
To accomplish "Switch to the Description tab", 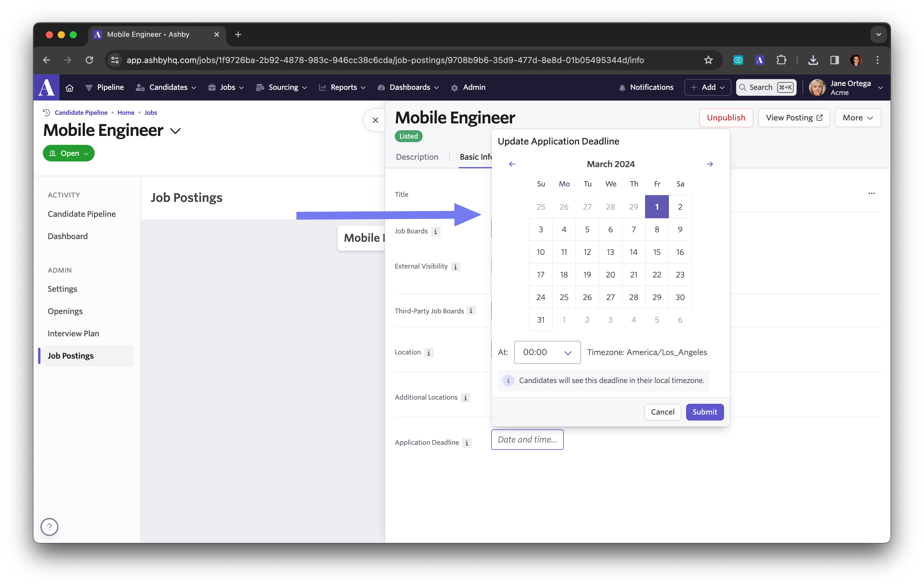I will (417, 157).
